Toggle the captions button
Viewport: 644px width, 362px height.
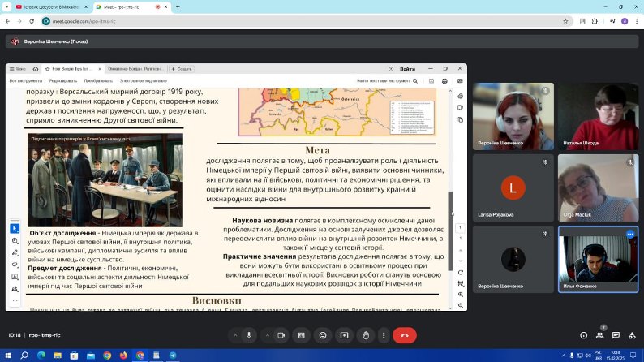[x=302, y=335]
